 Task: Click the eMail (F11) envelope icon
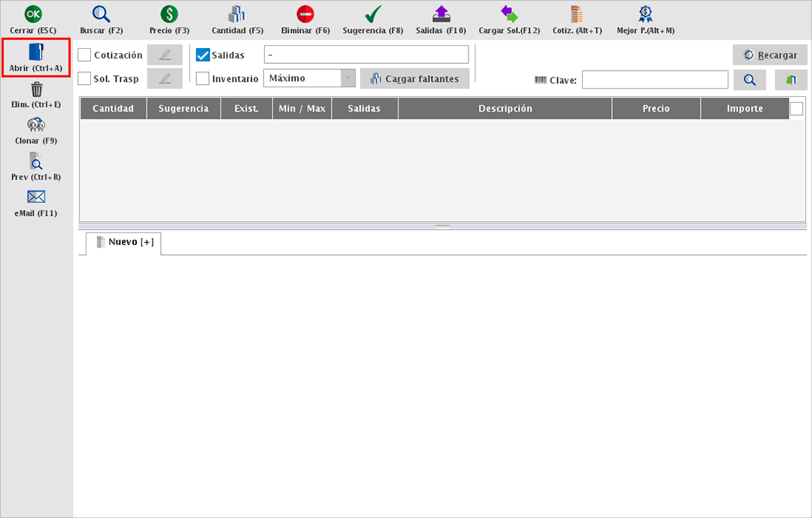coord(36,198)
